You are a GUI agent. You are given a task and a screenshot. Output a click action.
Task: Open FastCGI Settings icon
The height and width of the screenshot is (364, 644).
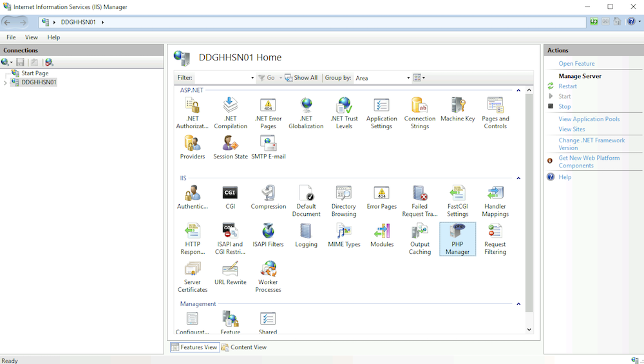[x=457, y=200]
